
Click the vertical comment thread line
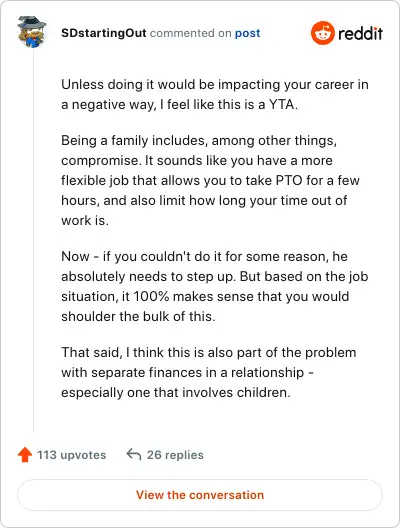coord(33,241)
